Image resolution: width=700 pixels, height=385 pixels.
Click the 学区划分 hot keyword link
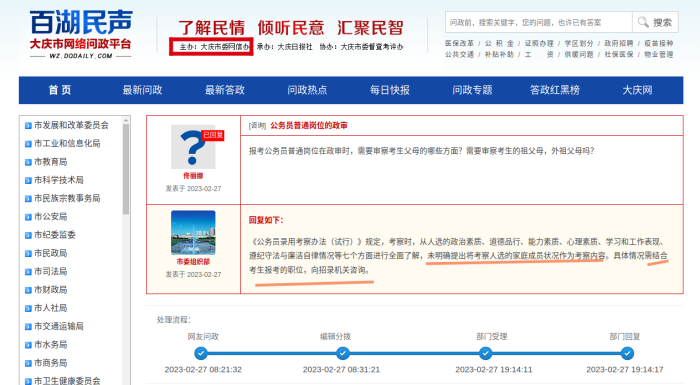coord(579,43)
